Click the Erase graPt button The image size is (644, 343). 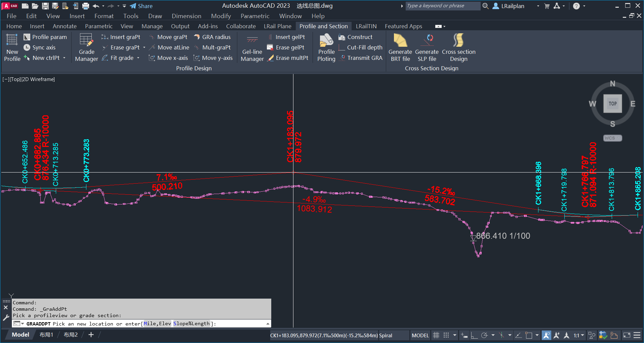click(x=121, y=47)
